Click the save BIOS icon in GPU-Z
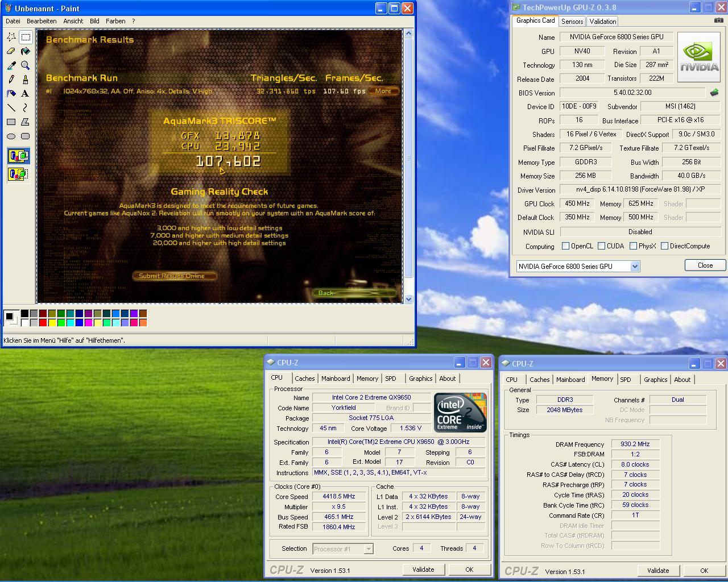This screenshot has height=582, width=728. click(x=714, y=92)
